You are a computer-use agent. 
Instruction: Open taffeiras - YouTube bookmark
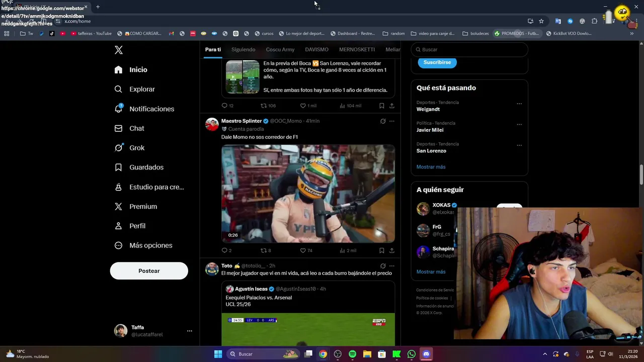click(91, 34)
